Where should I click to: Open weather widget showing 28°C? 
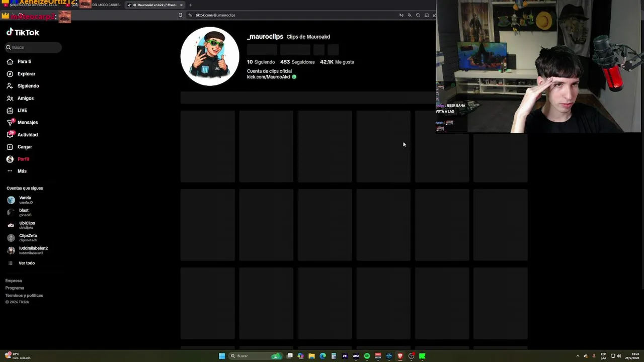coord(18,356)
